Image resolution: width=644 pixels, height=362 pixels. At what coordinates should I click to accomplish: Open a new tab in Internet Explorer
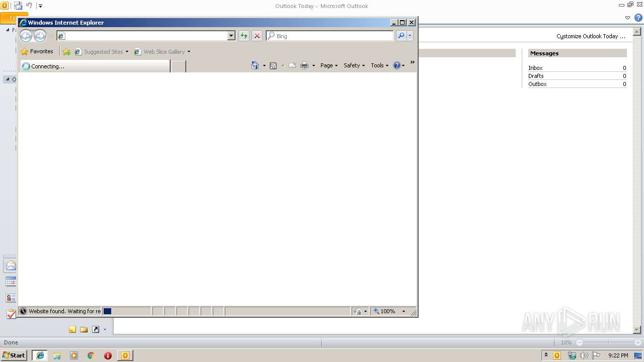pos(178,66)
